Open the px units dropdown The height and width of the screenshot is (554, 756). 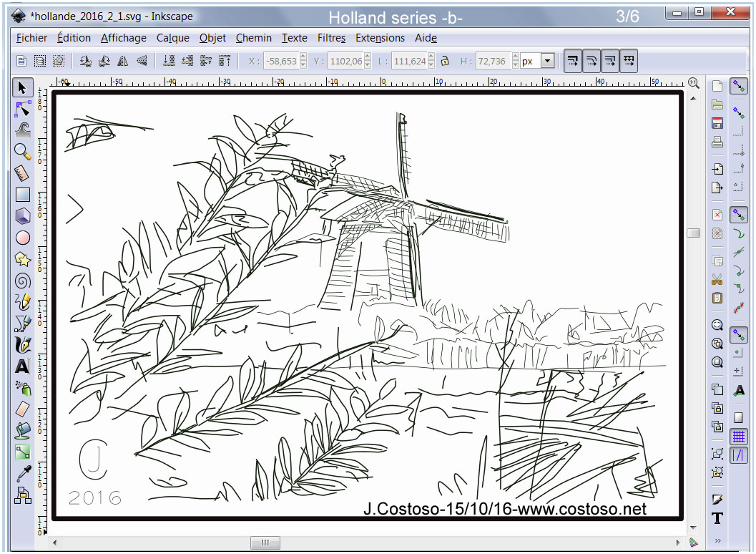coord(547,62)
